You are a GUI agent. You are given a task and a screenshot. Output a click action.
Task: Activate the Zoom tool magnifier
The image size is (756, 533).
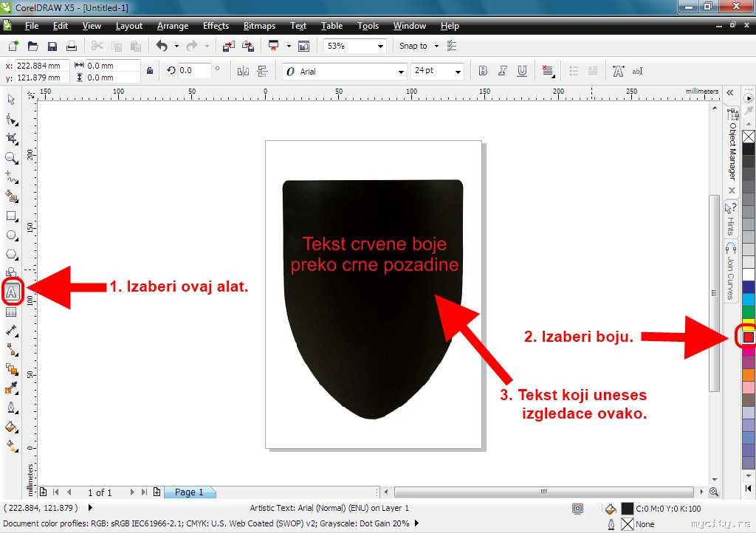(11, 157)
